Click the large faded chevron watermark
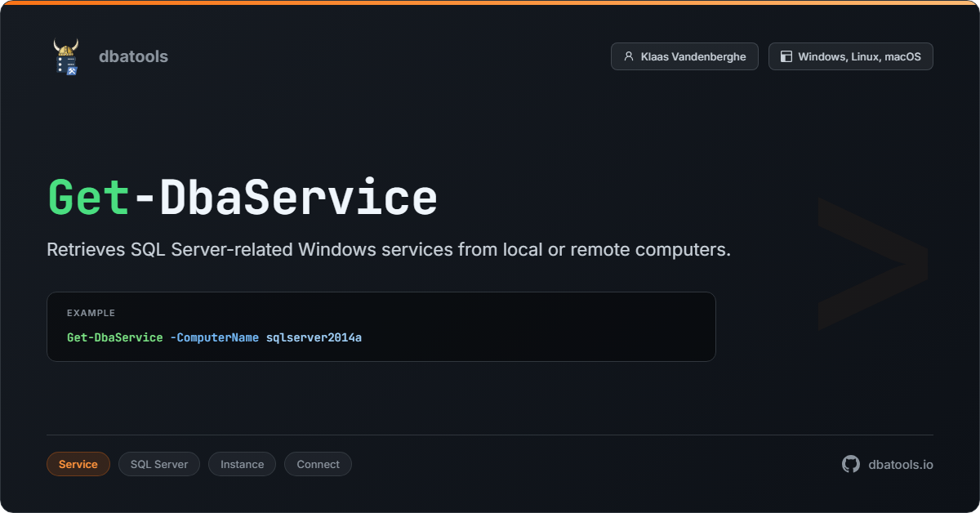 click(x=871, y=263)
